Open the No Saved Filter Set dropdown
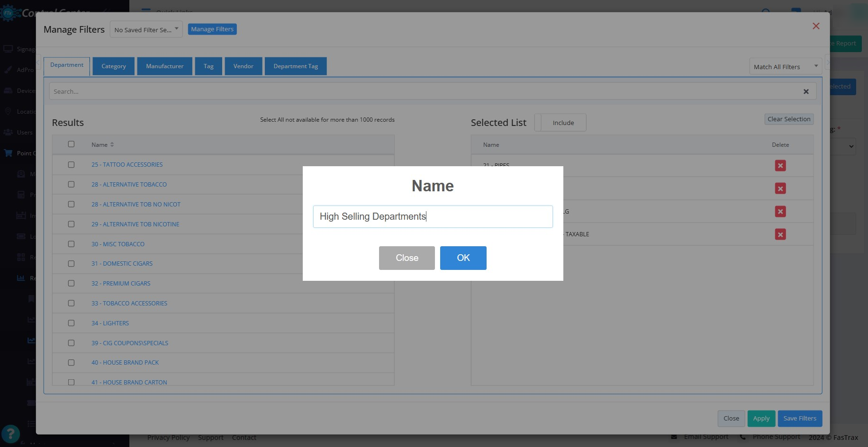The height and width of the screenshot is (447, 868). (x=146, y=29)
